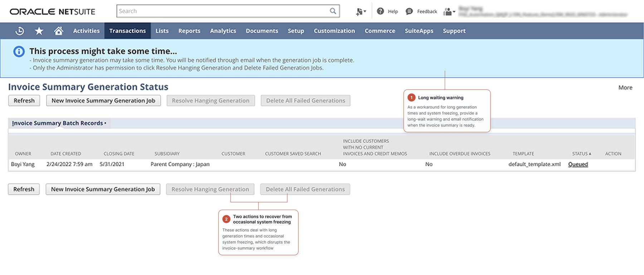Open the Commerce menu
Viewport: 644px width, 275px height.
(380, 31)
